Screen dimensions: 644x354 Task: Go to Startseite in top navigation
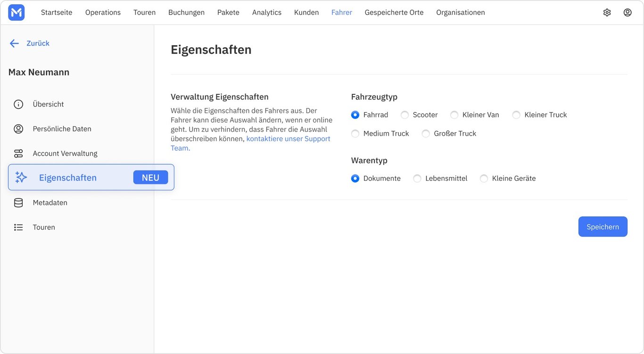[x=57, y=13]
